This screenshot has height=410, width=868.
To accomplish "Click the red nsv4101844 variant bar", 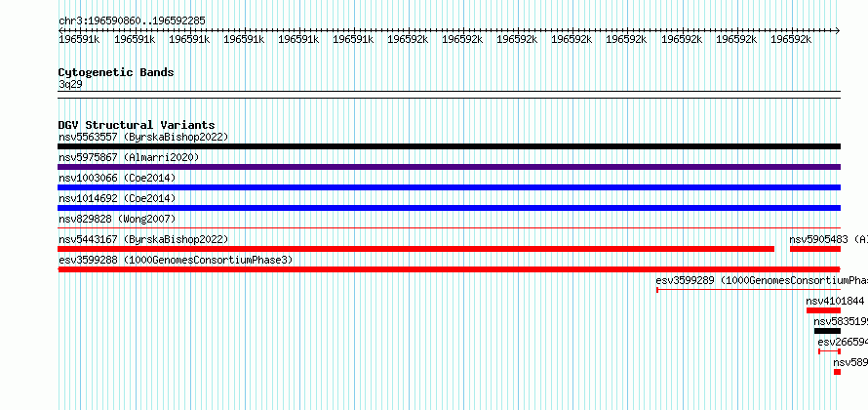I will (x=824, y=310).
